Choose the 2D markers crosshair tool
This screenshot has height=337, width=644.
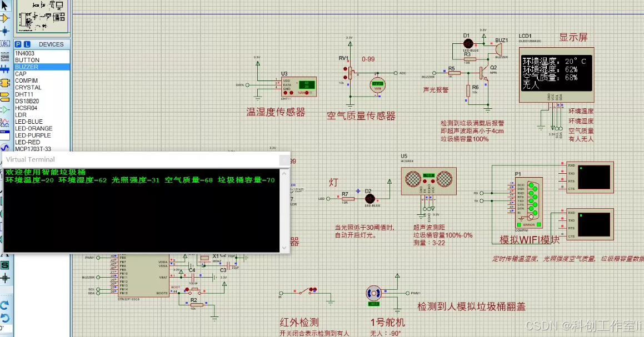pos(4,278)
